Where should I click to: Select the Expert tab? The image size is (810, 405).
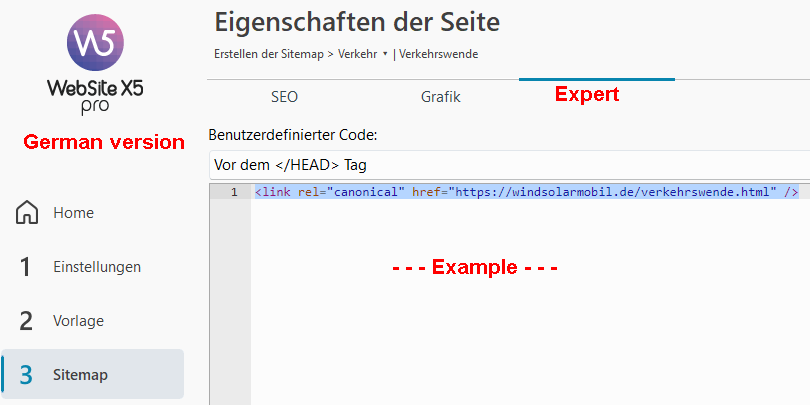(587, 95)
